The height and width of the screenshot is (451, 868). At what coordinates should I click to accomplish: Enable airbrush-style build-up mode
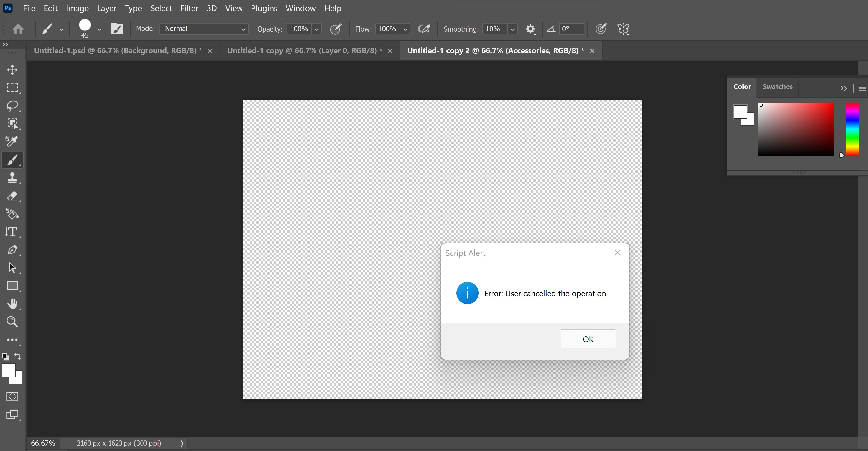click(424, 29)
